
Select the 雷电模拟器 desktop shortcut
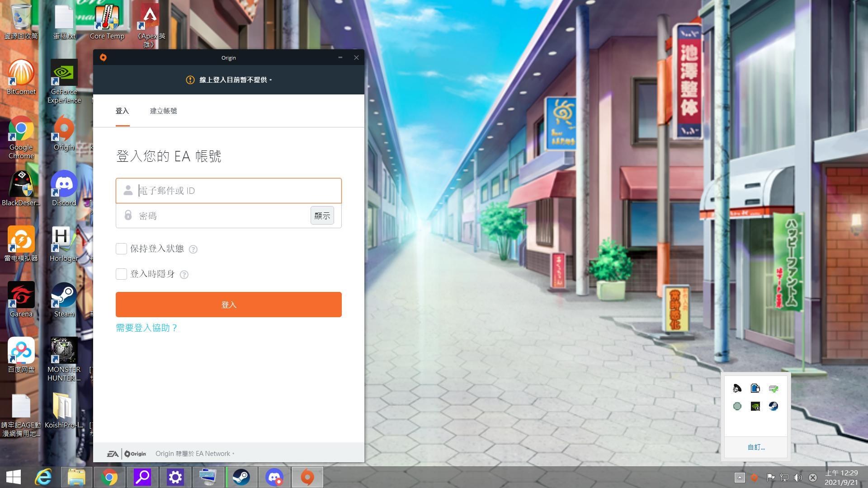tap(21, 244)
